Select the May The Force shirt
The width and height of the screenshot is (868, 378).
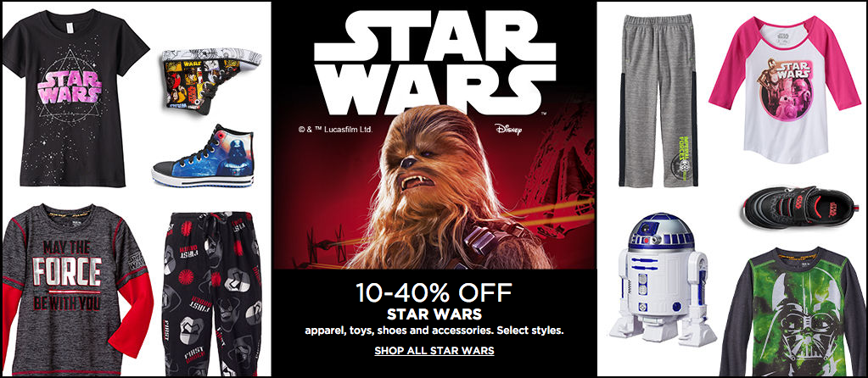[77, 288]
